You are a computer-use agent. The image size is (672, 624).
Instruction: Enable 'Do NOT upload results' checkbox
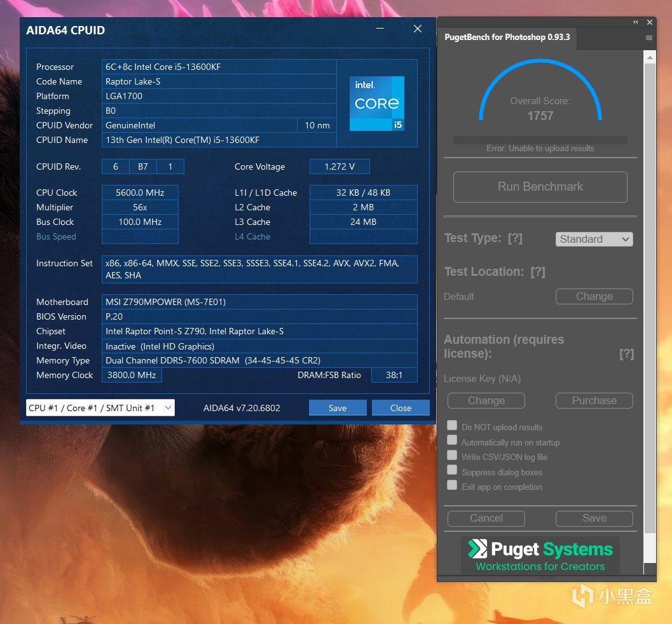click(x=452, y=426)
